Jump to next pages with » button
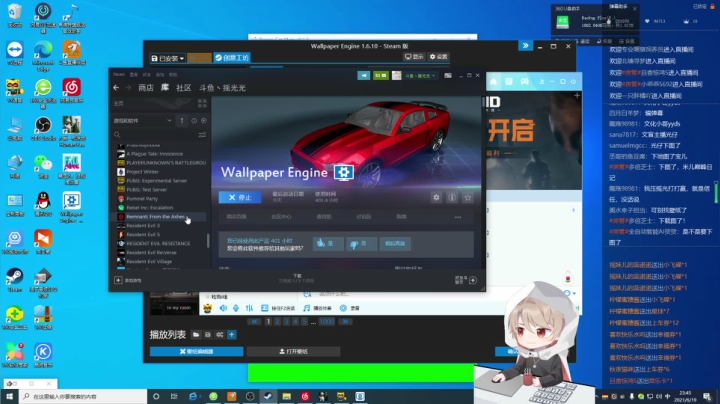 click(345, 321)
